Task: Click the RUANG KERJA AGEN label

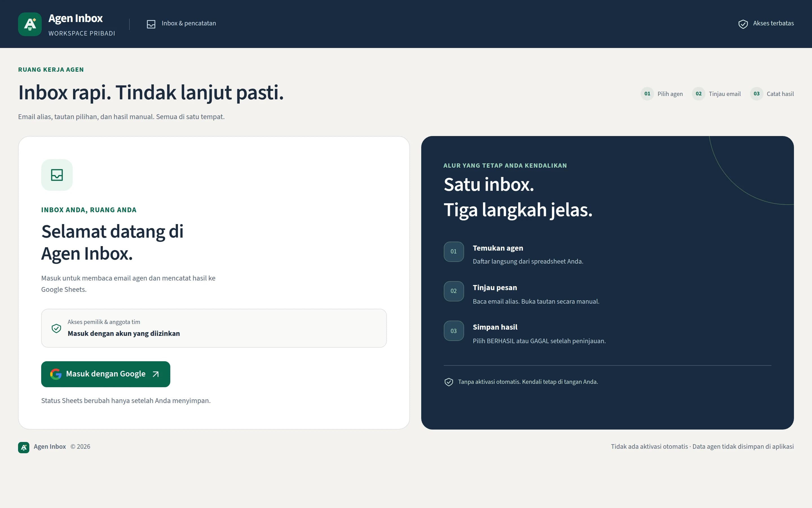Action: tap(51, 70)
